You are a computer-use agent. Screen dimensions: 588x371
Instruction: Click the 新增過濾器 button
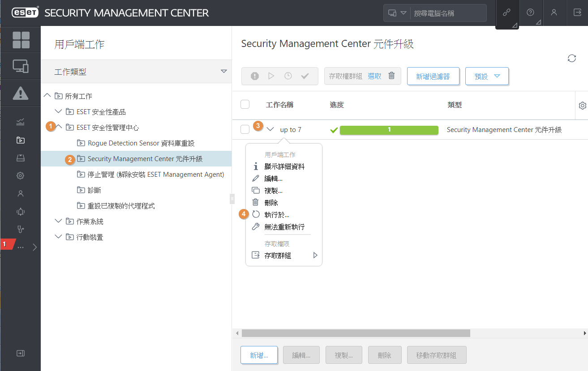pos(433,76)
